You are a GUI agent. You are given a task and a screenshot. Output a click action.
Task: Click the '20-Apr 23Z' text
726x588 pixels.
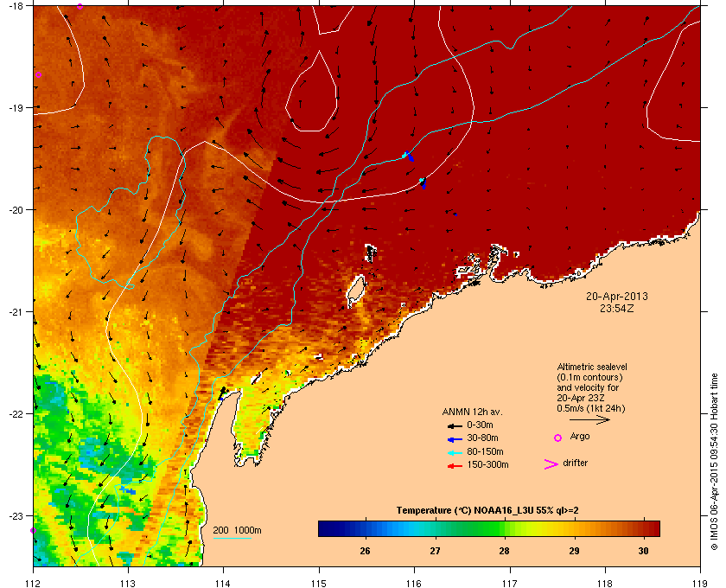pyautogui.click(x=581, y=398)
